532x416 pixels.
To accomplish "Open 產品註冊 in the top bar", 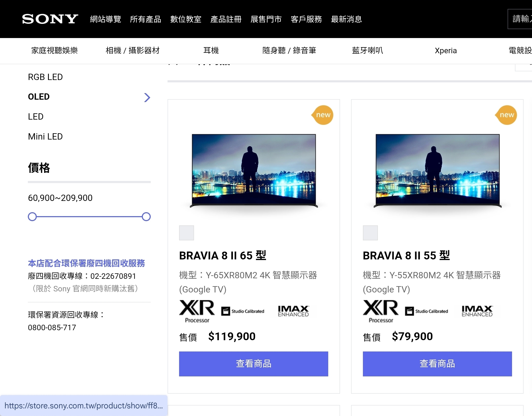I will tap(226, 19).
